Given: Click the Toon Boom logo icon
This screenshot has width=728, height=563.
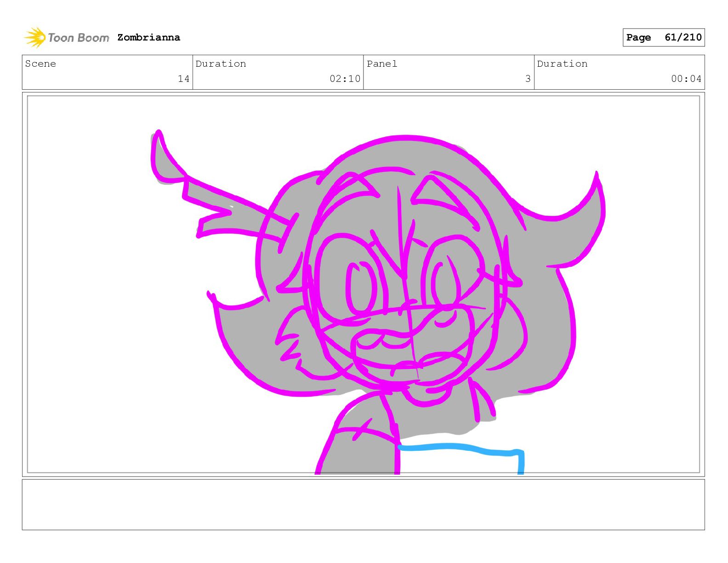Looking at the screenshot, I should tap(35, 37).
